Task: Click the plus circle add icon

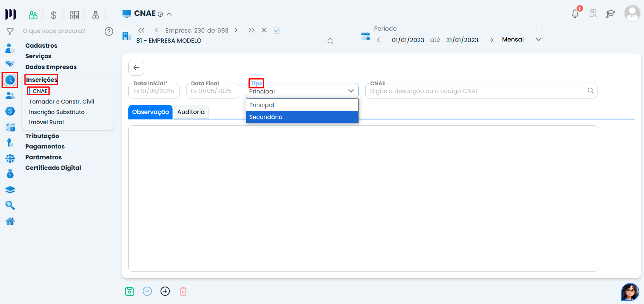Action: point(165,291)
